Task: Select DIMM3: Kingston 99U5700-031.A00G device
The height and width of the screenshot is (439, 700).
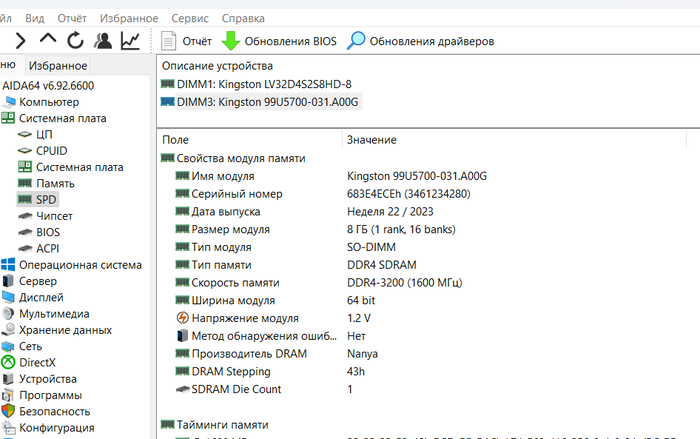Action: 267,102
